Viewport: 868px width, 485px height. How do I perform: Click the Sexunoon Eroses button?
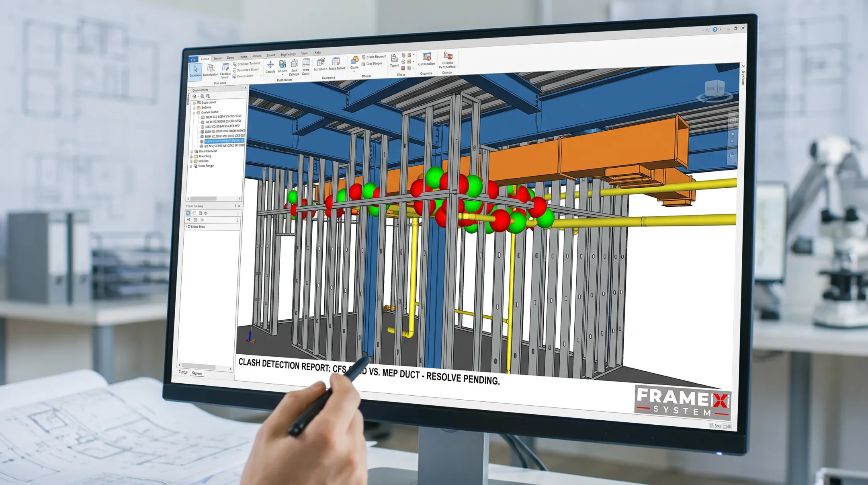pyautogui.click(x=246, y=70)
